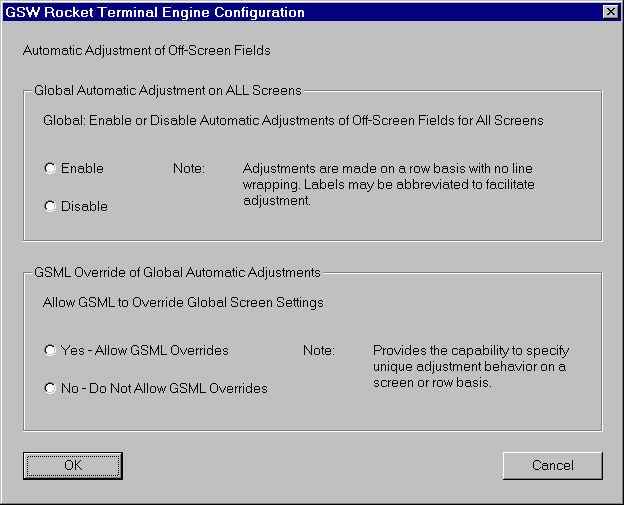Choose the Yes - Allow GSML Overrides radio circle
Viewport: 624px width, 505px height.
pos(50,351)
